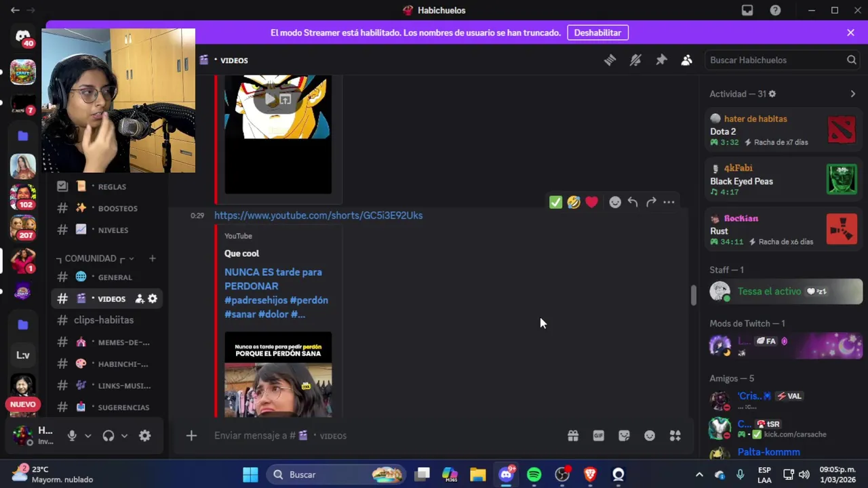Screen dimensions: 868x488
Task: Navigate back arrow in title bar
Action: (15, 10)
